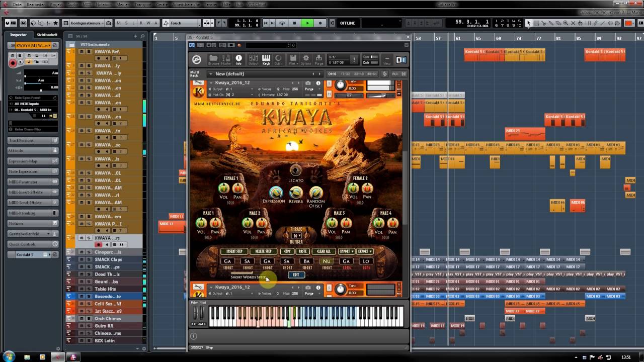Add a track with plus icon

tap(136, 36)
